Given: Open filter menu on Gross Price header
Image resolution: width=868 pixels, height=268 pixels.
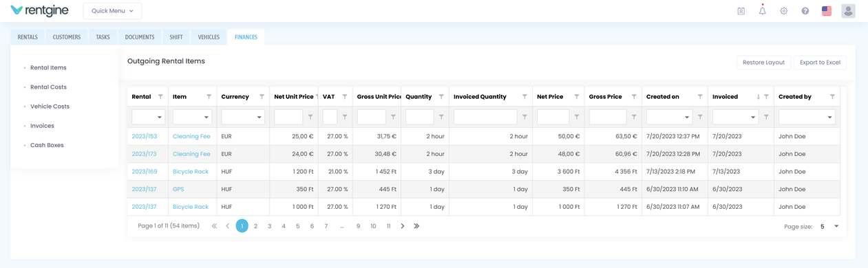Looking at the screenshot, I should coord(634,97).
